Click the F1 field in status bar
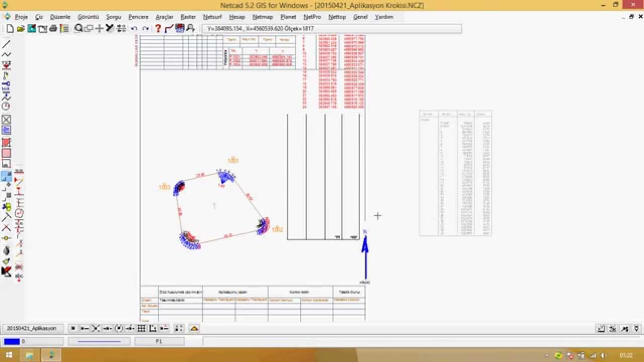Viewport: 644px width, 362px height. [x=159, y=341]
